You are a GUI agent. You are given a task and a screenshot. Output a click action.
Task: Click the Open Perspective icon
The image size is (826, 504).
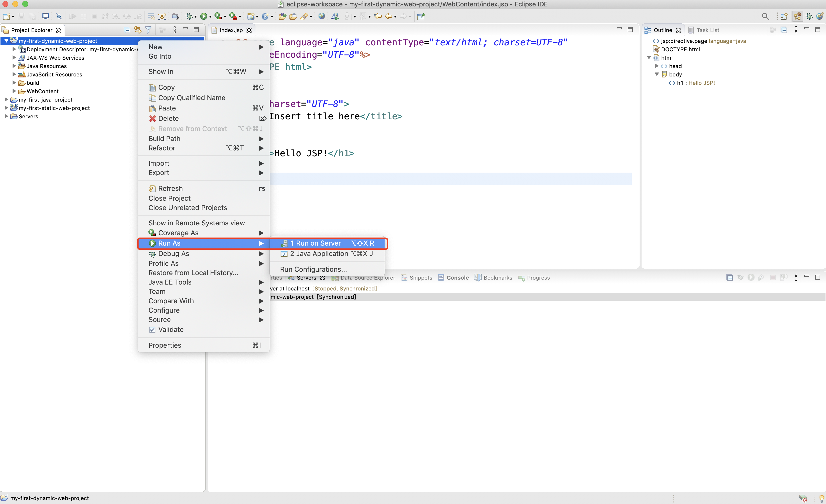(x=784, y=16)
